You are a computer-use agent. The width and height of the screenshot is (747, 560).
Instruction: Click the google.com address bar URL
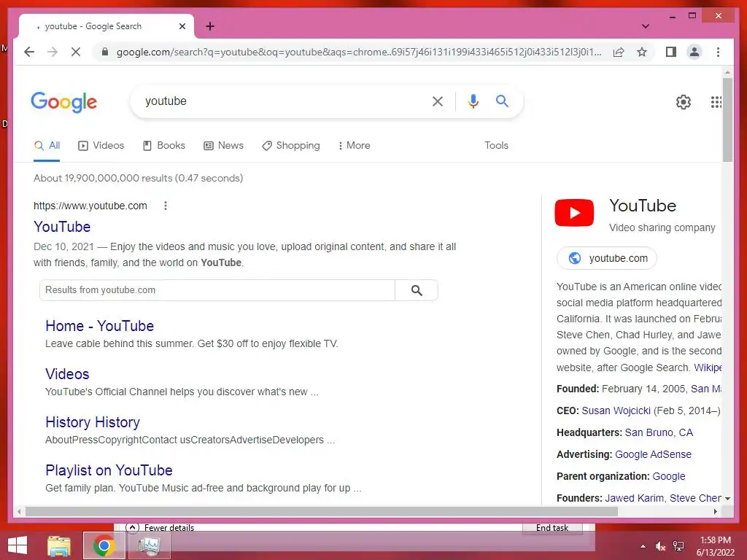point(358,52)
